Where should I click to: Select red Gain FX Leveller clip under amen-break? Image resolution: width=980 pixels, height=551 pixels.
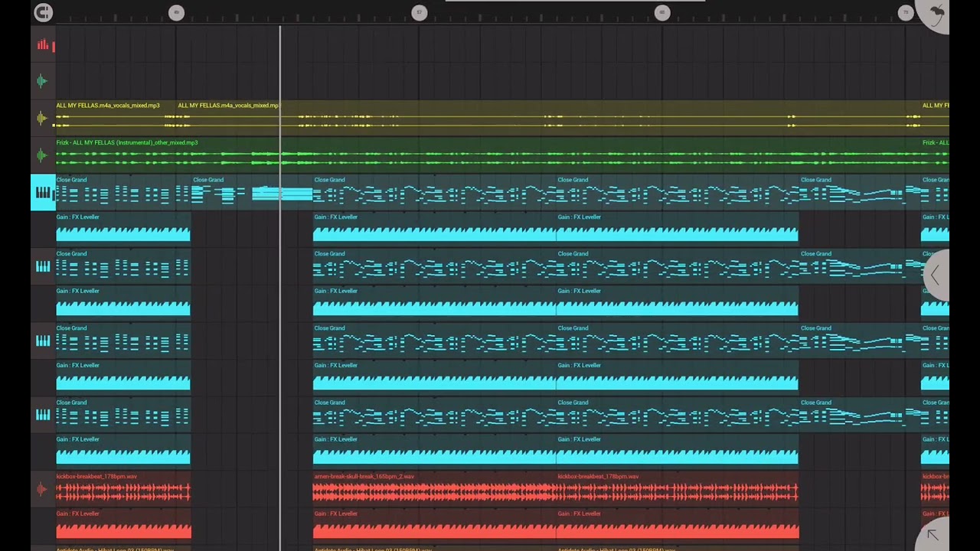tap(434, 525)
